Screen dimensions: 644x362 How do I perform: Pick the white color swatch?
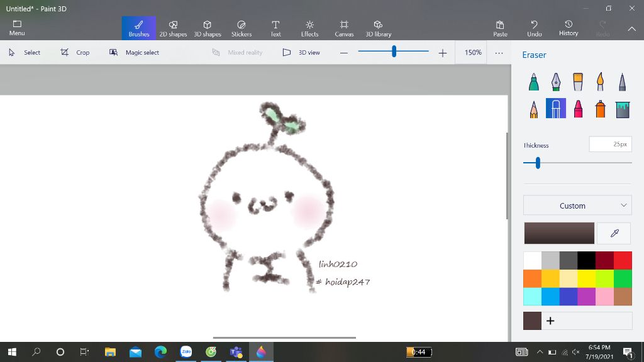pos(532,260)
